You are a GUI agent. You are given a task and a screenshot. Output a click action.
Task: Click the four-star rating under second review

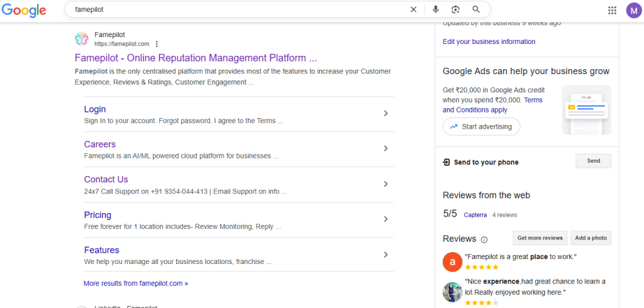tap(482, 303)
